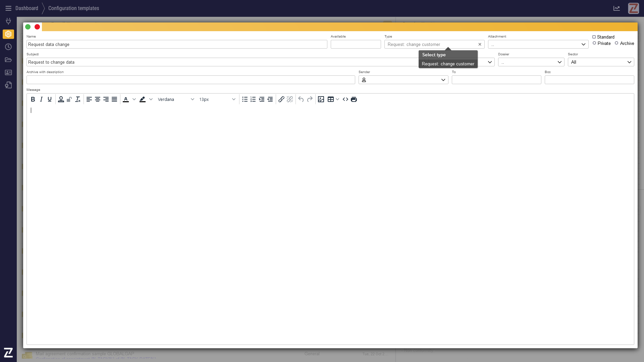Select the Archive radio option
Screen dimensions: 644x362
pos(616,43)
